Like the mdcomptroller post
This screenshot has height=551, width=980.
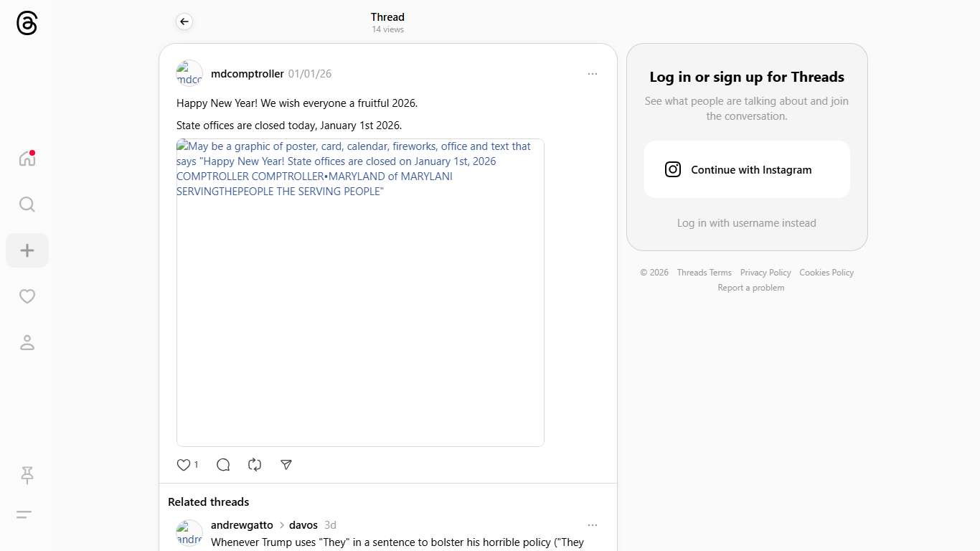(x=184, y=465)
